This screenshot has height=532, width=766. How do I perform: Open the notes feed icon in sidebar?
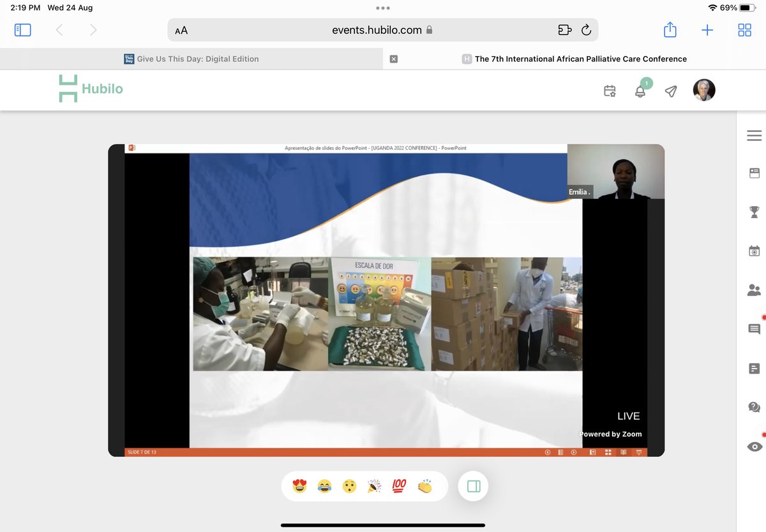754,368
